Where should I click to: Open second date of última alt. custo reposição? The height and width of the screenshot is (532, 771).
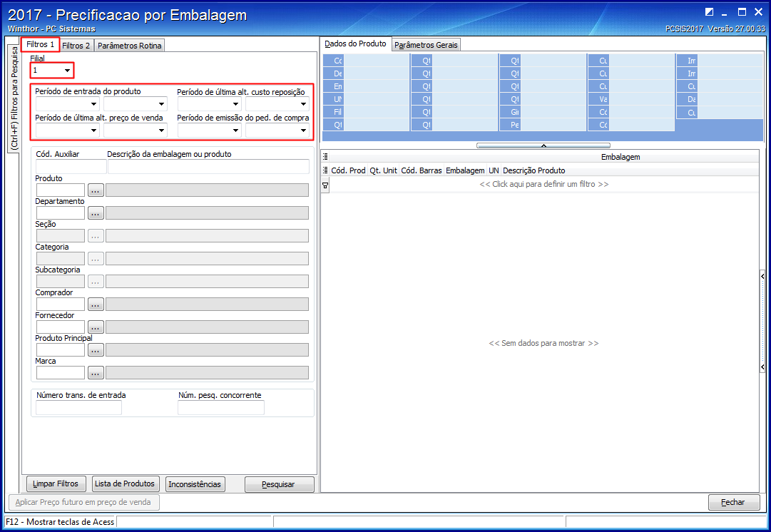click(x=303, y=103)
